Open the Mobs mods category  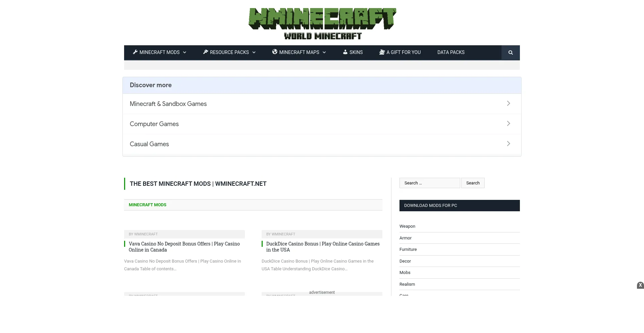[405, 273]
